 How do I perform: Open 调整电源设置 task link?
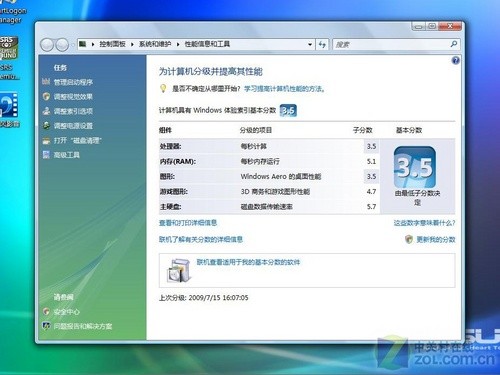click(x=73, y=126)
